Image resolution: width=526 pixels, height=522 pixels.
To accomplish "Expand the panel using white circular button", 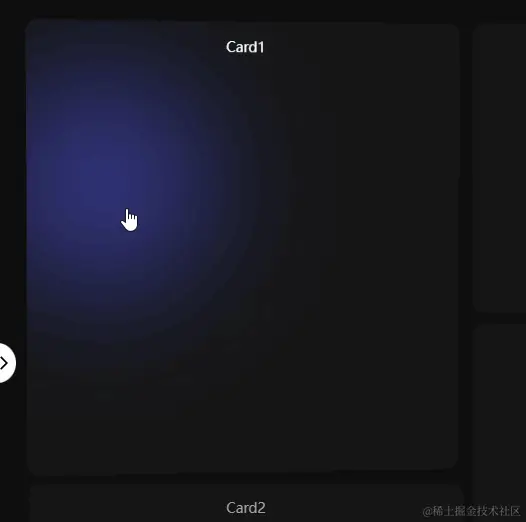I will 7,363.
